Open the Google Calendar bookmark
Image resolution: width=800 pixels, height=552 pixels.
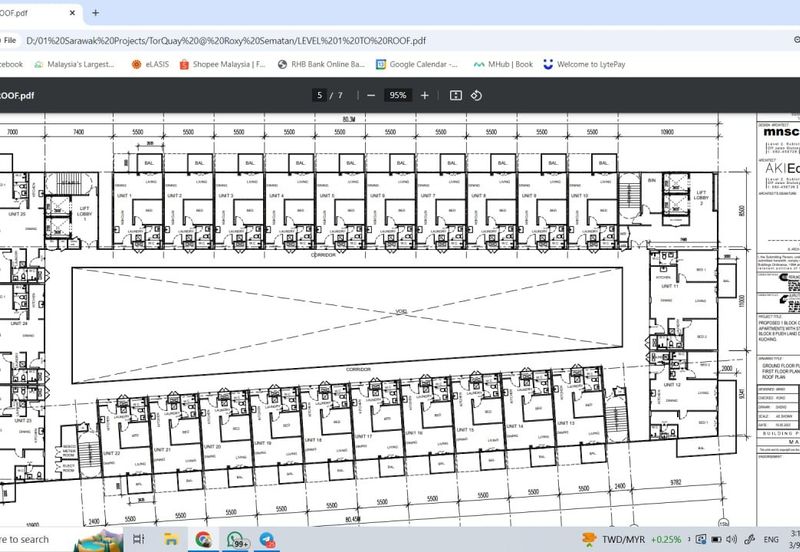(416, 64)
